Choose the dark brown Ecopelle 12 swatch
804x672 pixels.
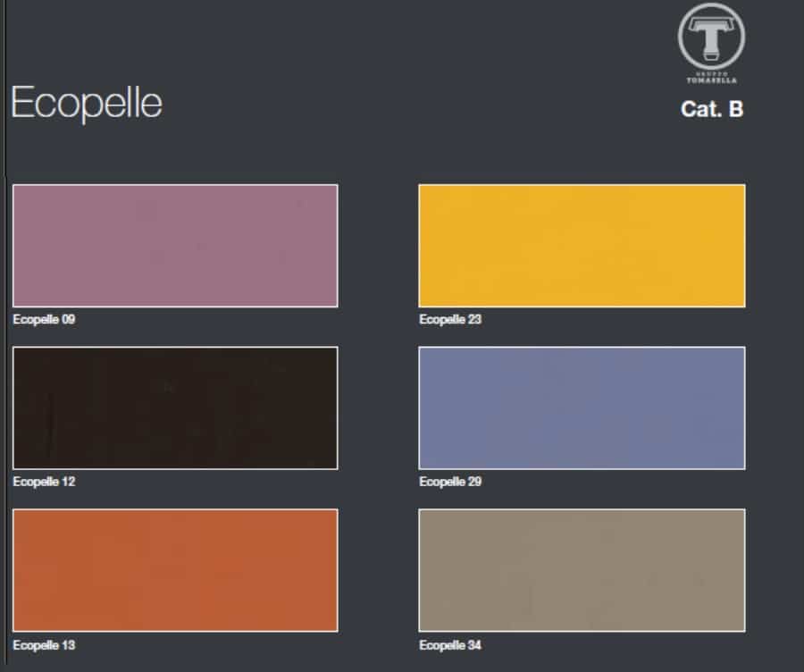[x=175, y=407]
